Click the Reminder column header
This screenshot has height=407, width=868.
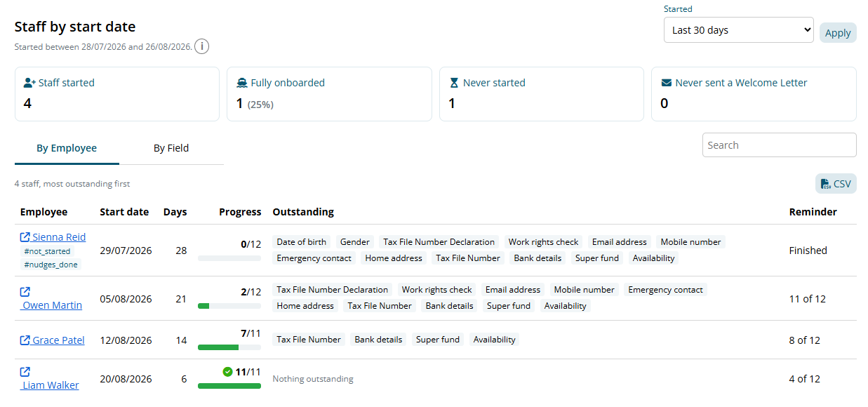coord(813,212)
